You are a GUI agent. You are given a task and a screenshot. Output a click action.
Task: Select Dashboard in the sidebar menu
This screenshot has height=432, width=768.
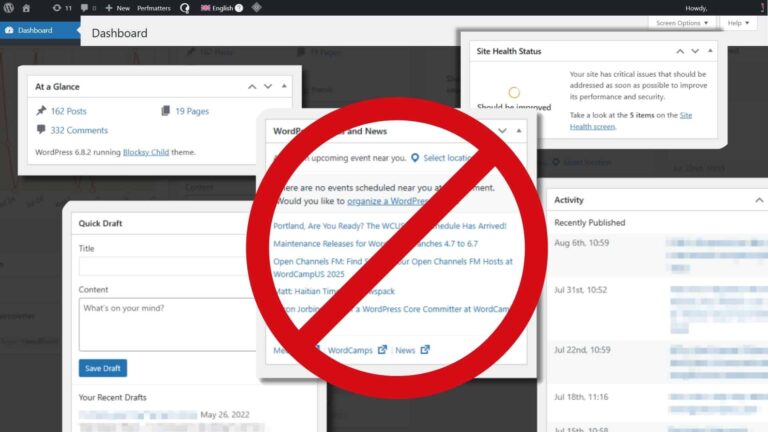point(34,30)
